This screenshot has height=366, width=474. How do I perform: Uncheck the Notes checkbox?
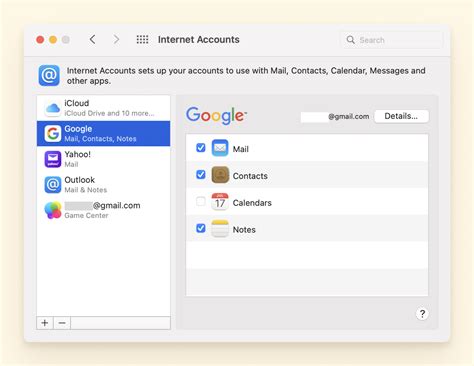(201, 228)
